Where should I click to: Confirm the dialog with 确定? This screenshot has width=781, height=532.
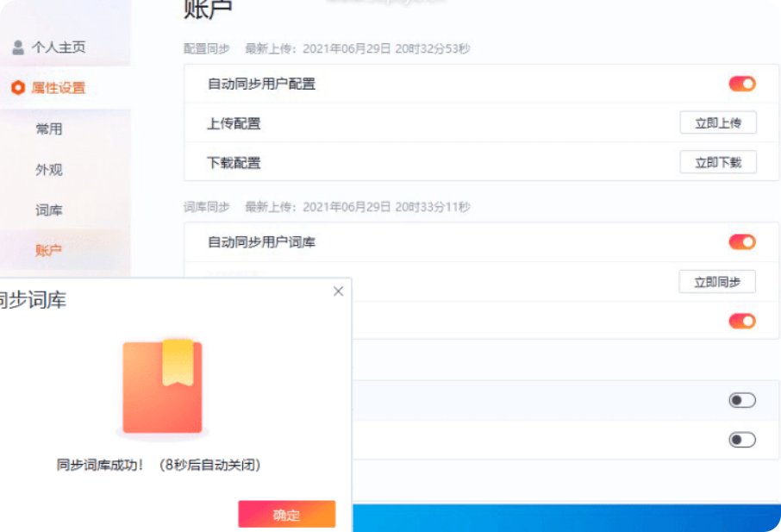point(286,515)
